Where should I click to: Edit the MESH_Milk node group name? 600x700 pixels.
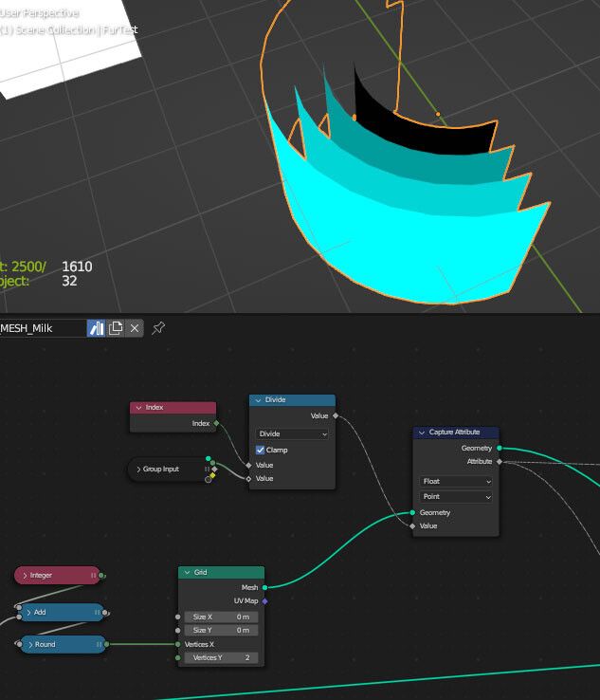(43, 328)
